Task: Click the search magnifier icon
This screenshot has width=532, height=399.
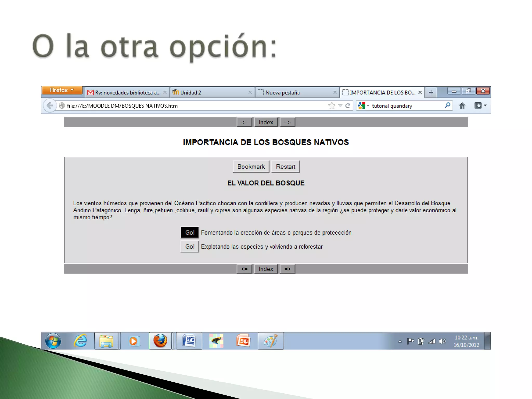Action: click(447, 105)
